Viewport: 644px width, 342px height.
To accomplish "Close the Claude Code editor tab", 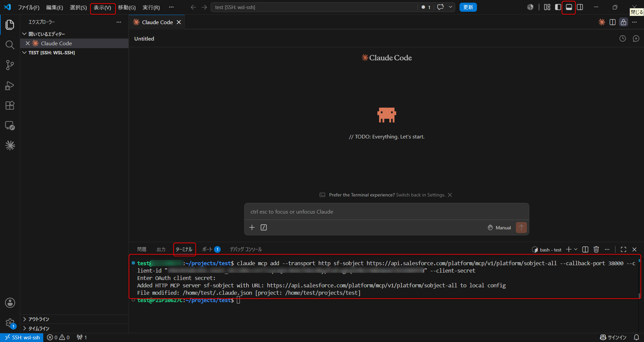I will tap(179, 22).
